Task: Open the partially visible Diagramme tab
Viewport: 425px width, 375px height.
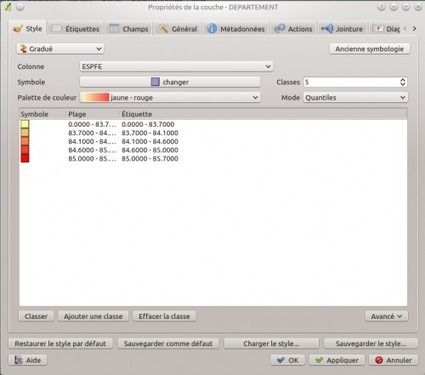Action: tap(386, 29)
